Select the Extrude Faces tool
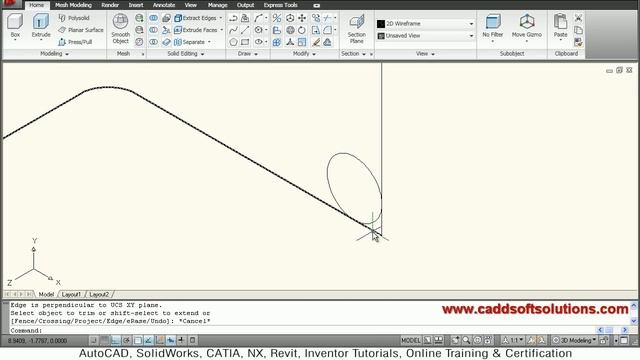 click(196, 30)
